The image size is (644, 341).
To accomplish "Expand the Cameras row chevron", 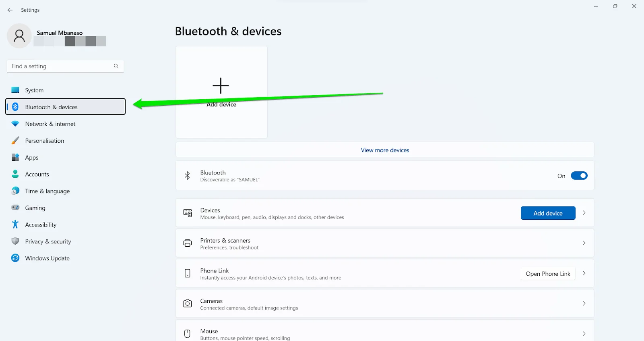I will (x=584, y=304).
